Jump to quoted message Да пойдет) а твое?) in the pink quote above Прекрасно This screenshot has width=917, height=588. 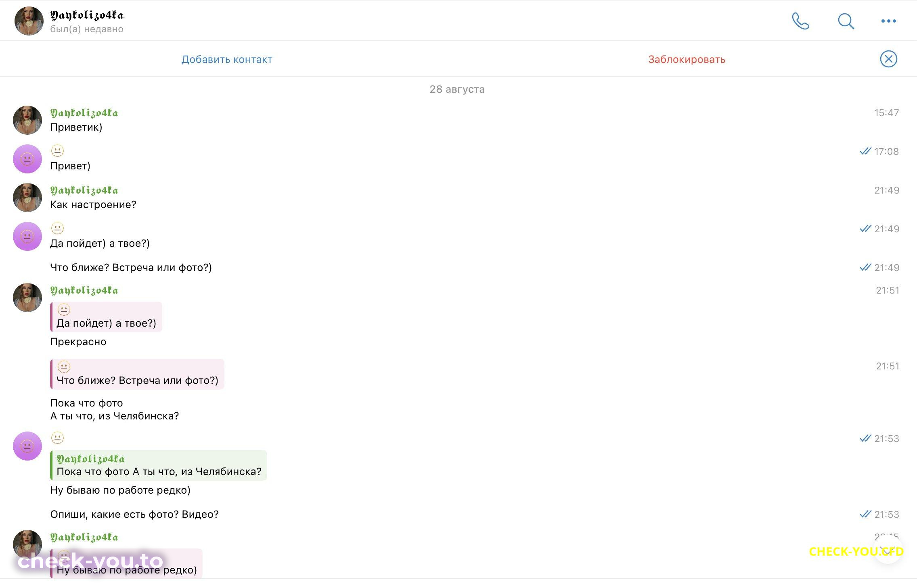pos(106,317)
